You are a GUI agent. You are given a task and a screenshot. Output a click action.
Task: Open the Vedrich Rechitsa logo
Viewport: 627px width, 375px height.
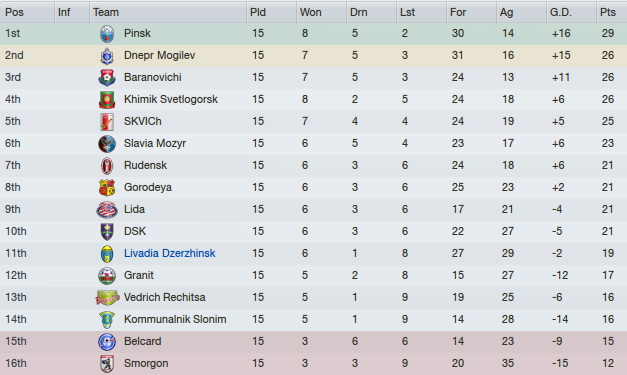(107, 297)
